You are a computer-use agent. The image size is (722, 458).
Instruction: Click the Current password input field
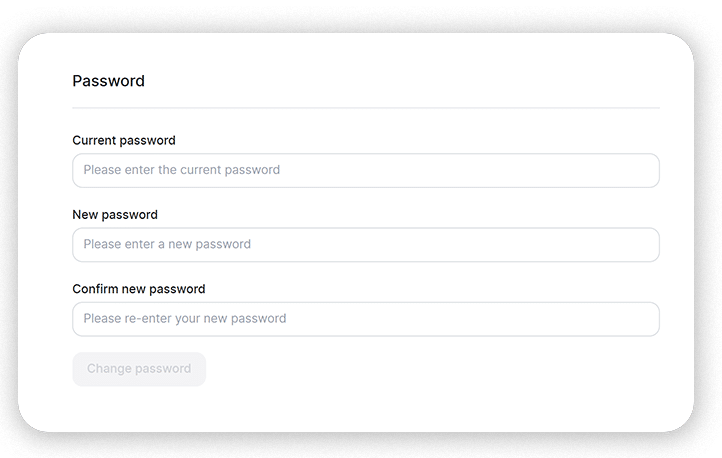365,170
